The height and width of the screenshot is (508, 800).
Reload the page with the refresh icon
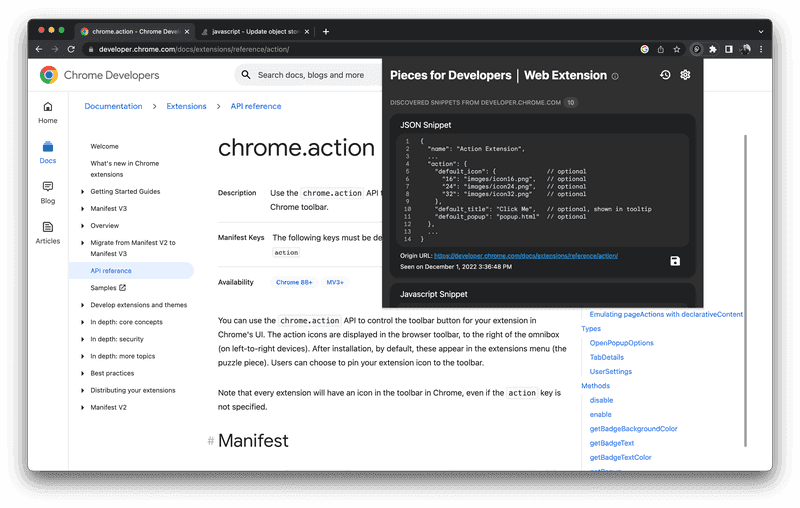(71, 49)
